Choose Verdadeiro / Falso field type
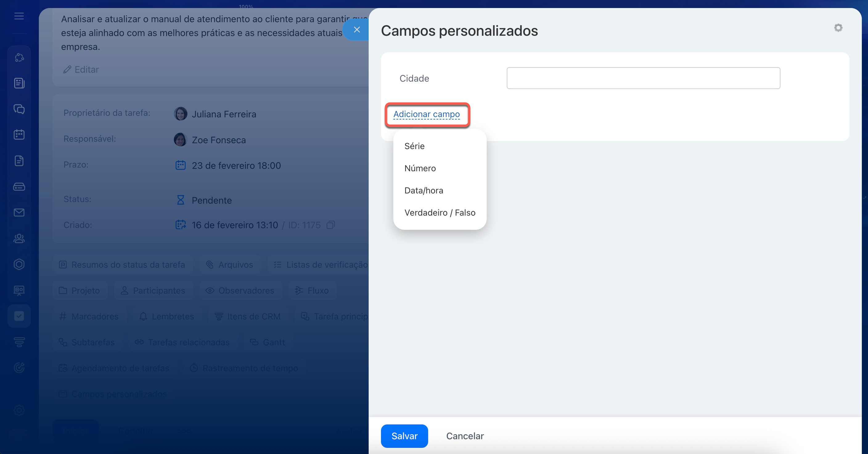 click(x=439, y=213)
